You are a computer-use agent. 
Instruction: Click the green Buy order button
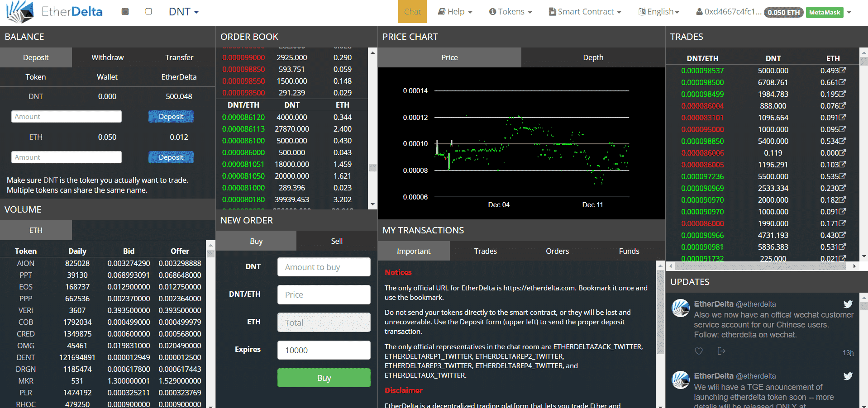coord(324,378)
